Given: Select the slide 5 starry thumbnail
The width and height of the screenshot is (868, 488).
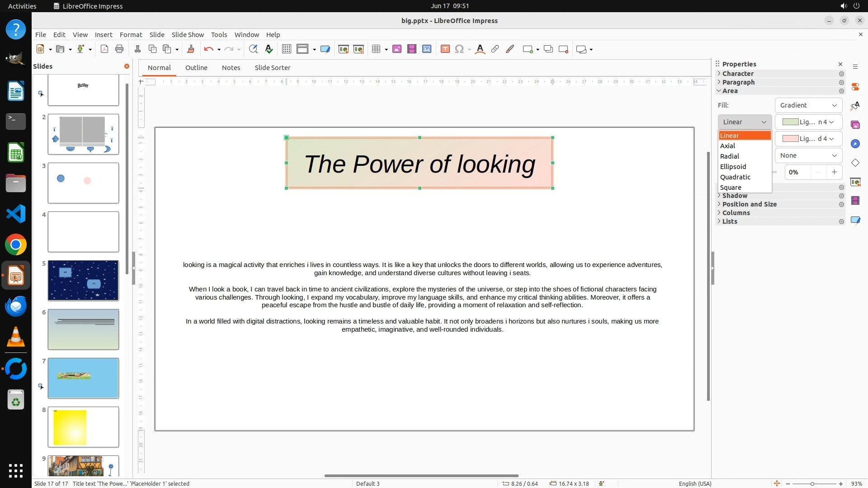Looking at the screenshot, I should tap(83, 281).
